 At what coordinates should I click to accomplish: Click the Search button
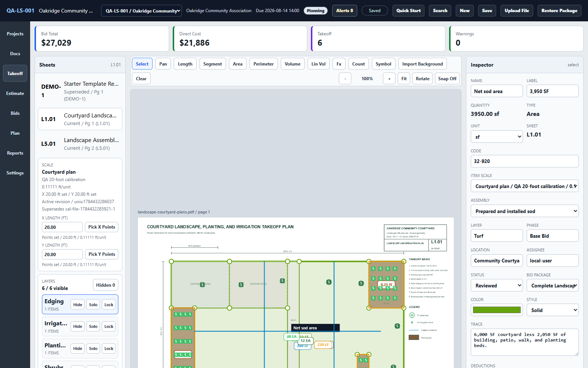click(440, 11)
